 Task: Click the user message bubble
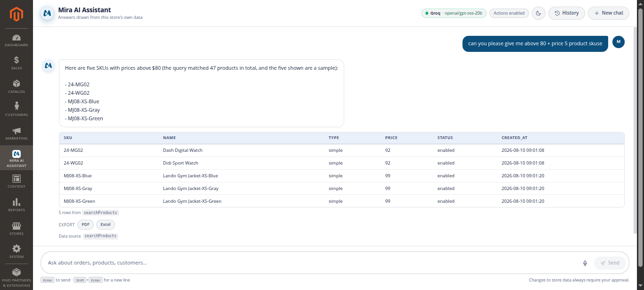[535, 43]
